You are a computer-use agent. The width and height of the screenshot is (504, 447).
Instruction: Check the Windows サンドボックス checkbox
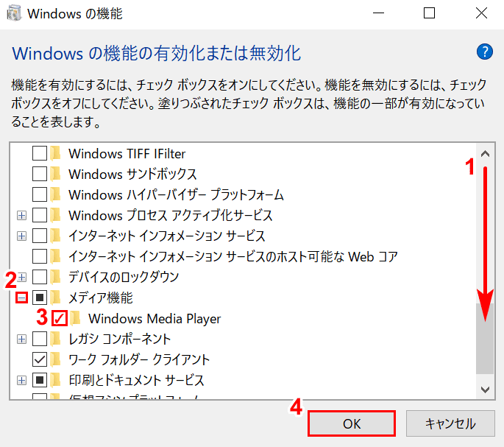[x=40, y=174]
